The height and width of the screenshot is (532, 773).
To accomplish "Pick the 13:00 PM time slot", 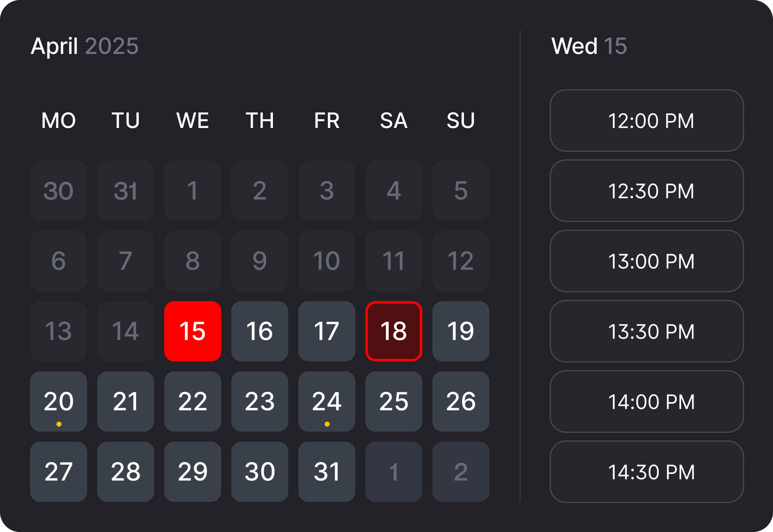I will coord(647,261).
